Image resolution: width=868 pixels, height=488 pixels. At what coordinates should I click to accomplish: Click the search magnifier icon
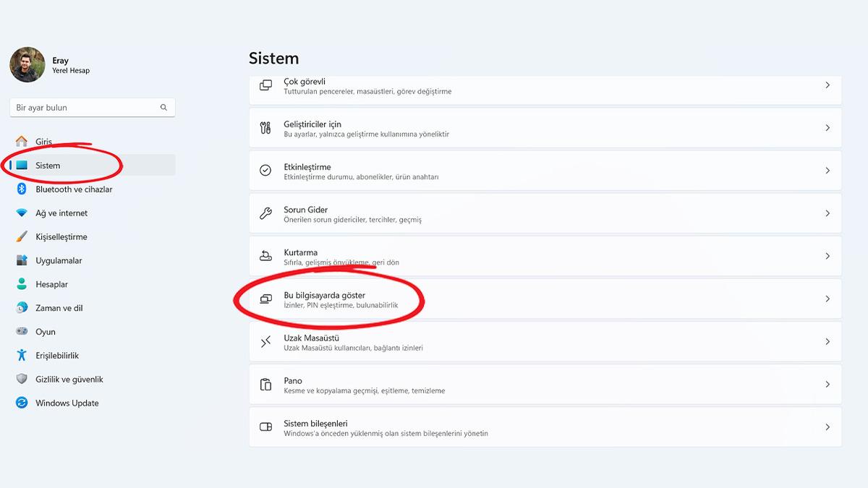point(163,108)
